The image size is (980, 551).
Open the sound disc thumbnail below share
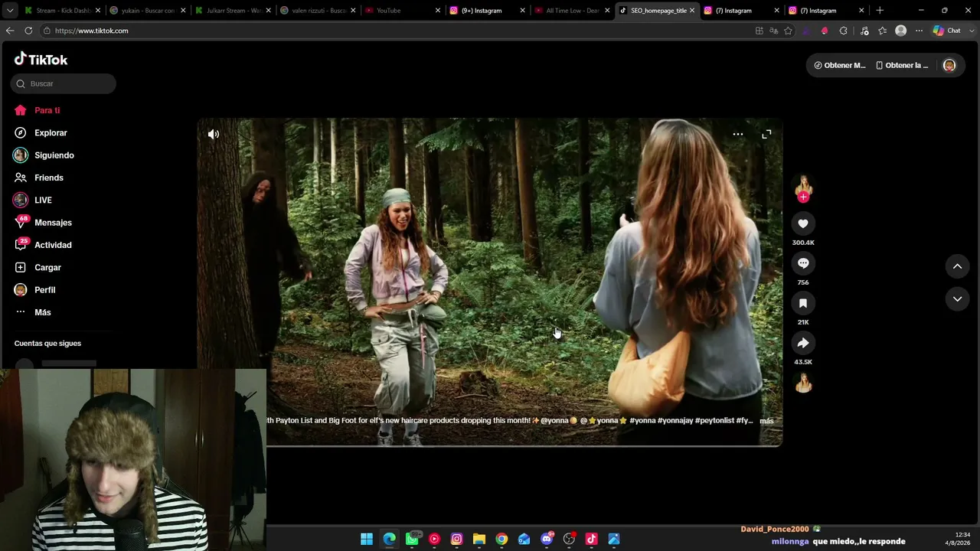803,383
